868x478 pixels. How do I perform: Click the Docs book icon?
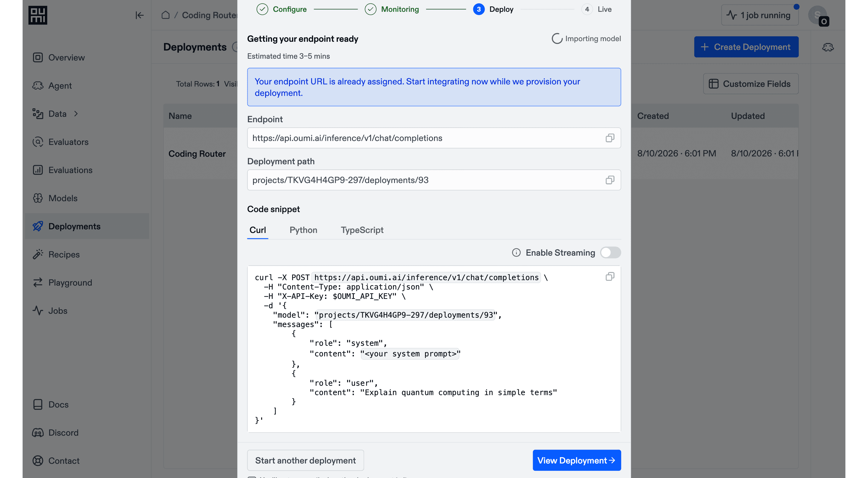(38, 404)
